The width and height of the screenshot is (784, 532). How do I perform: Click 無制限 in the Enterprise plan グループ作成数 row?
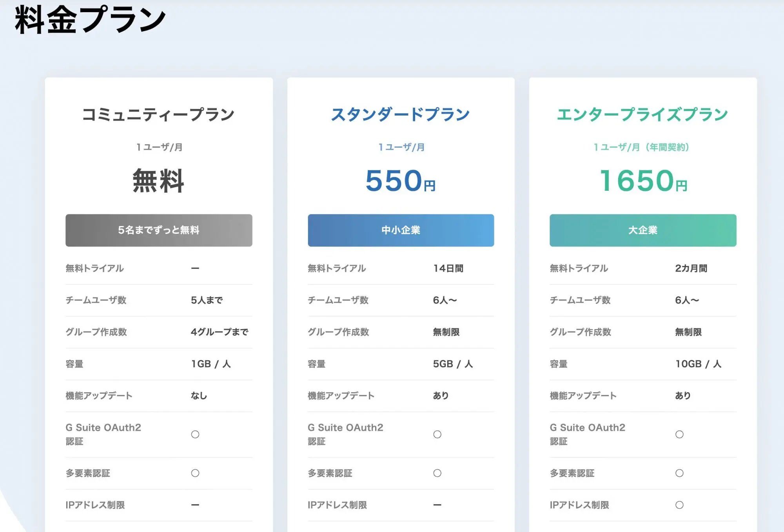pyautogui.click(x=688, y=332)
